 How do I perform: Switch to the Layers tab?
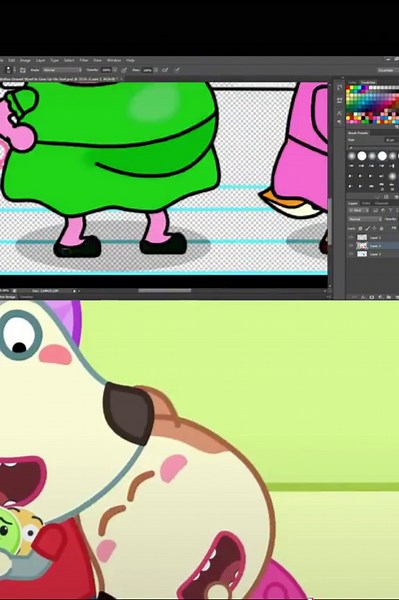click(353, 203)
